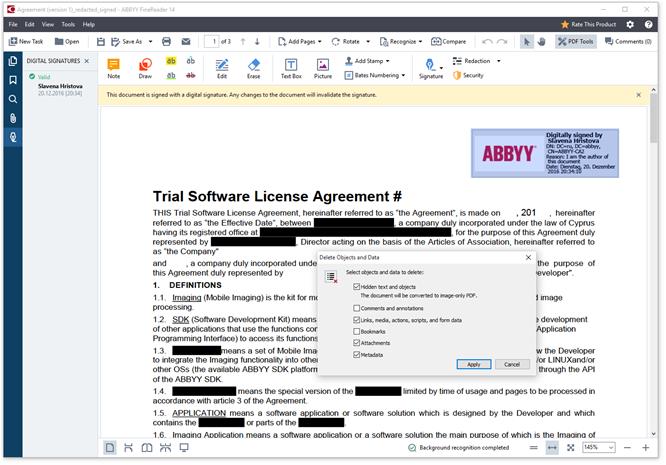Check the Bookmarks option
666x465 pixels.
pyautogui.click(x=357, y=331)
